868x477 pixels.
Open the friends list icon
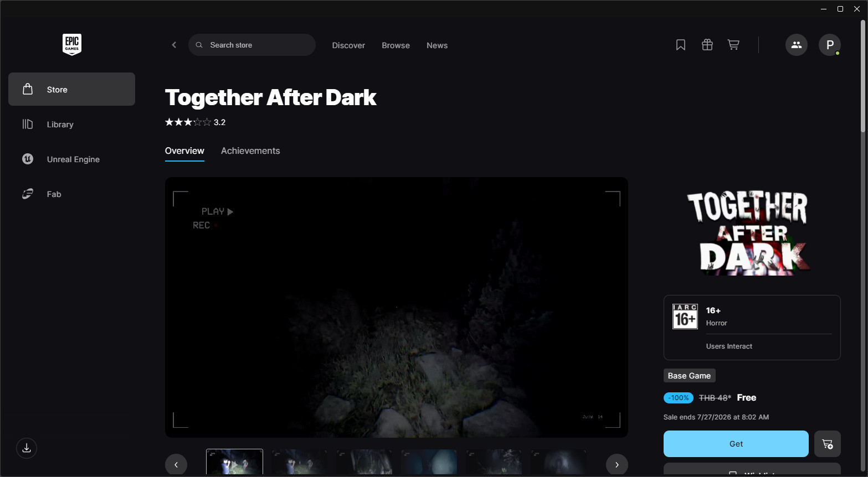click(797, 45)
